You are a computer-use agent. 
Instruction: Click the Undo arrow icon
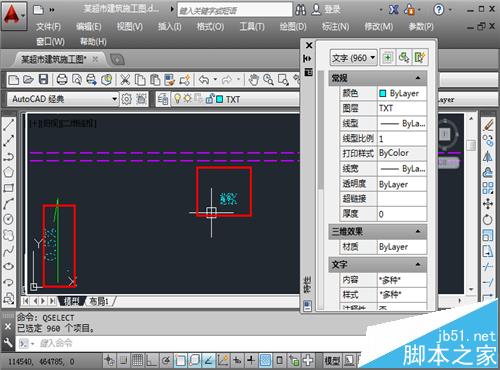click(204, 80)
